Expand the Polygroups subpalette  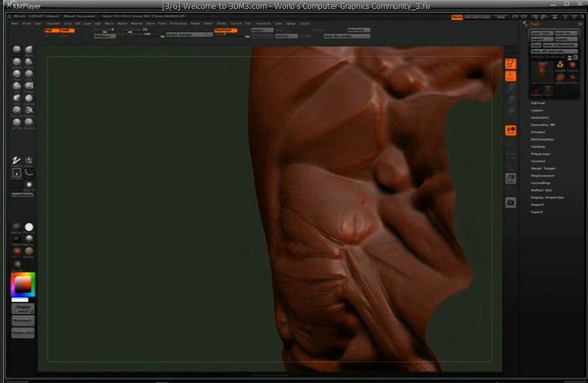(x=541, y=153)
